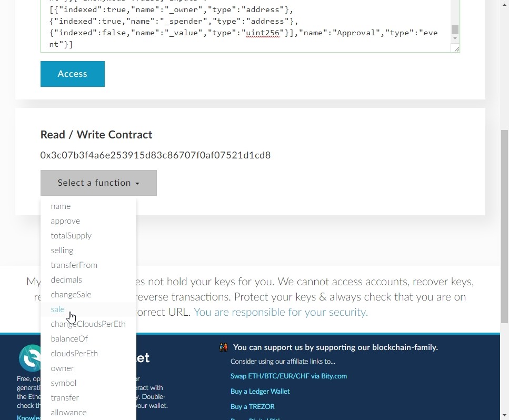
Task: Choose the changeSale function
Action: [71, 294]
